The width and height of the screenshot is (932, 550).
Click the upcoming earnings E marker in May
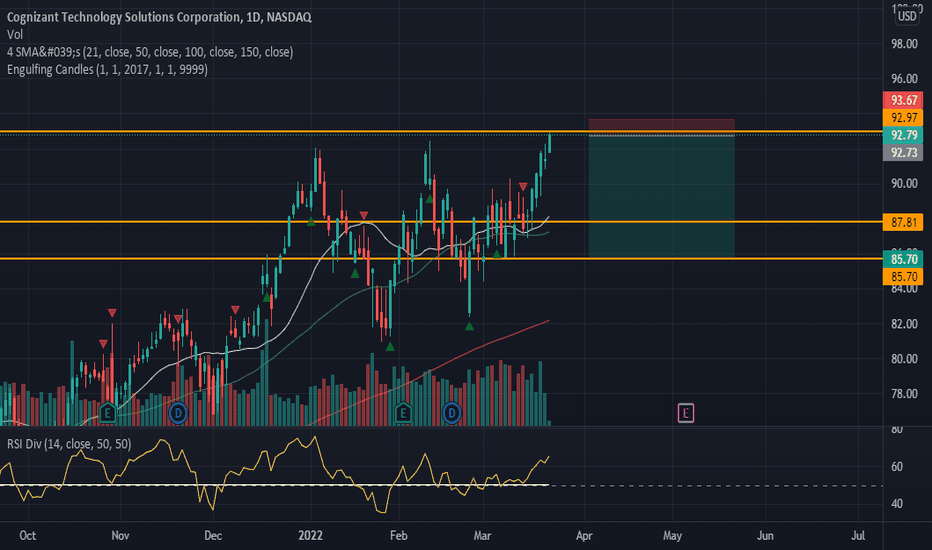(x=685, y=413)
